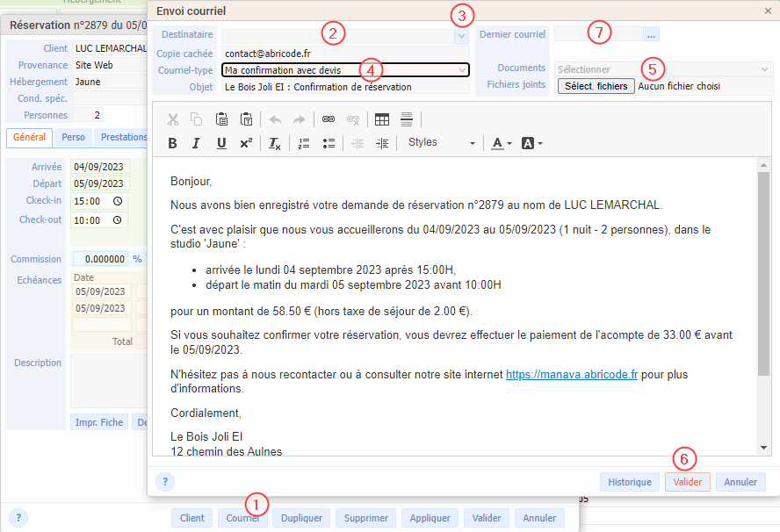Viewport: 780px width, 532px height.
Task: Insert a table into the email
Action: pyautogui.click(x=382, y=119)
